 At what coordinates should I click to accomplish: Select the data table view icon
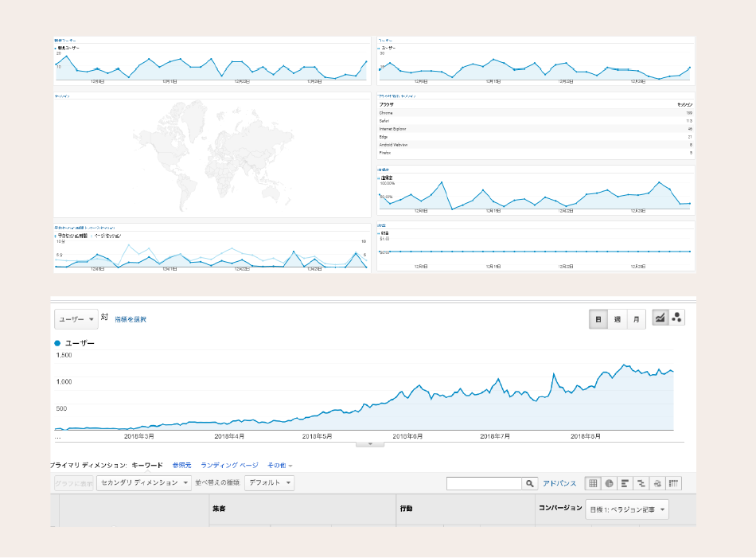pos(593,483)
